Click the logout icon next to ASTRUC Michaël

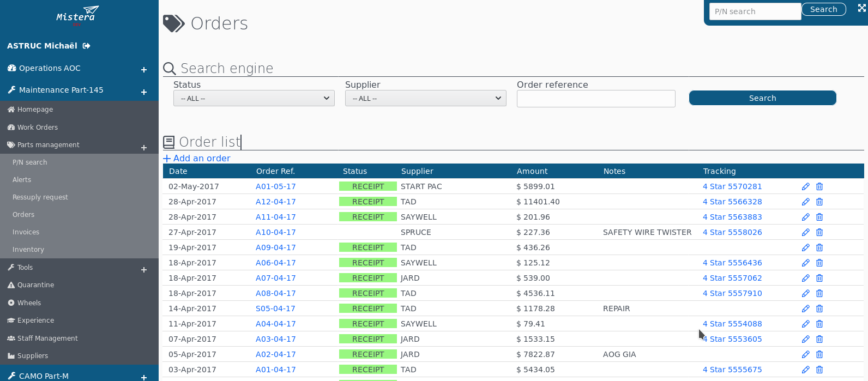coord(86,46)
